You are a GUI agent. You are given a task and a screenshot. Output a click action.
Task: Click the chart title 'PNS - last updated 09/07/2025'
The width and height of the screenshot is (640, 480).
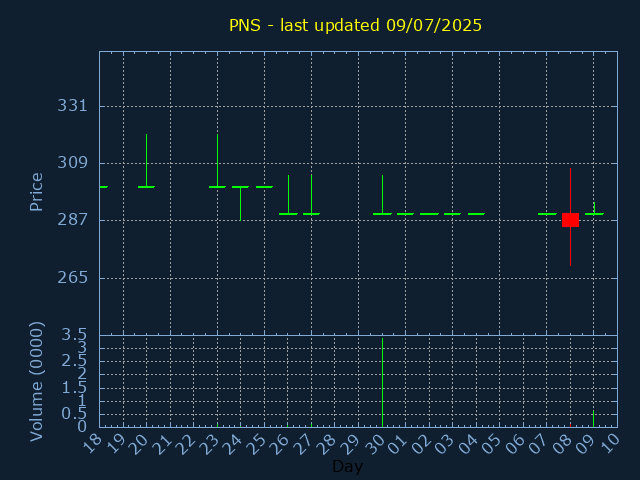[355, 25]
